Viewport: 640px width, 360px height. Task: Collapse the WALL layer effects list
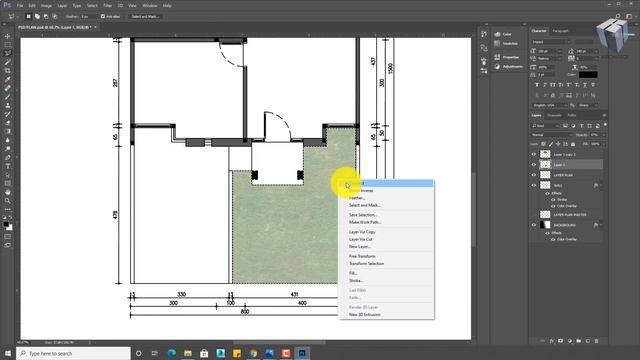click(601, 185)
